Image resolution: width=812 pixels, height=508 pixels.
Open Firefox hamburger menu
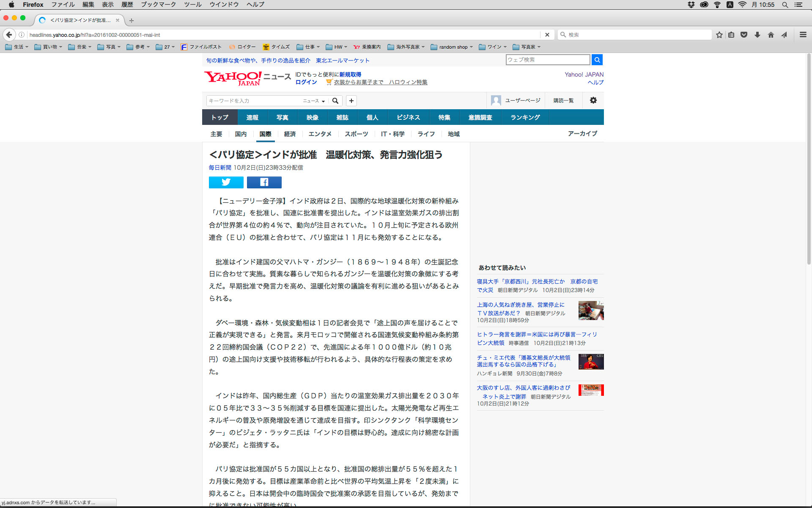point(803,35)
